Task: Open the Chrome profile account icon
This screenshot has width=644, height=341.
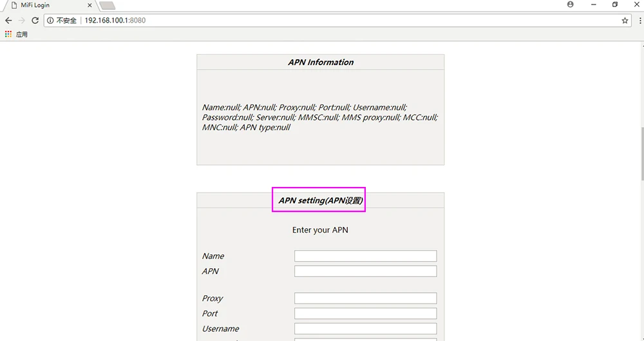Action: 570,5
